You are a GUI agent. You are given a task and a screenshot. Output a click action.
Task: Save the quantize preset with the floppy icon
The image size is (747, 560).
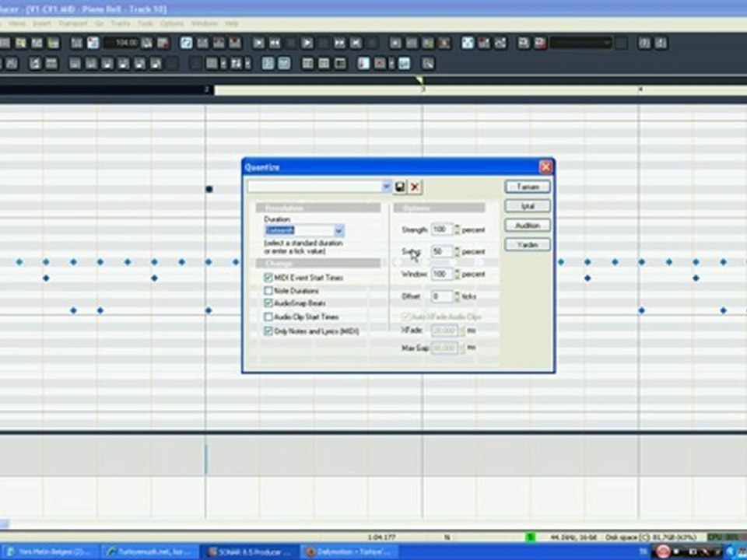pyautogui.click(x=400, y=187)
